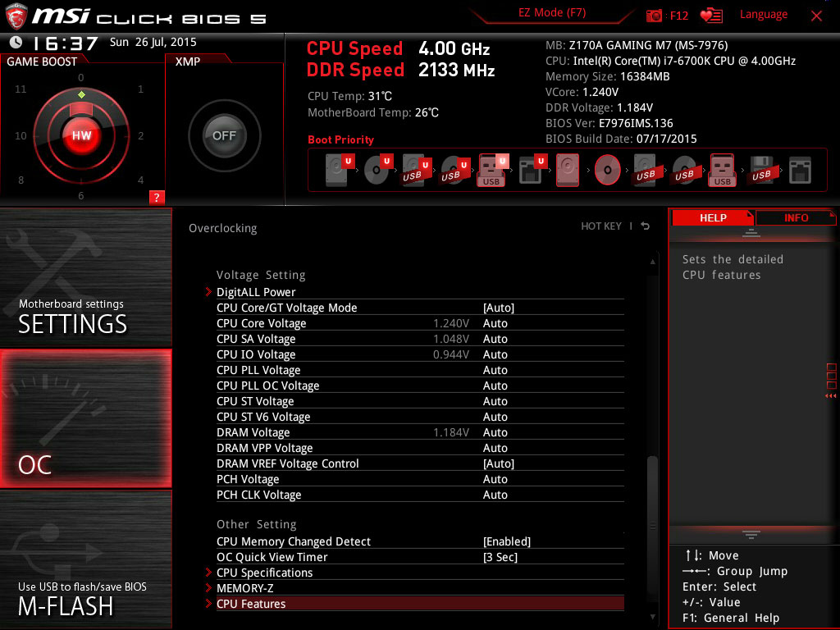Expand the MEMORY-Z submenu arrow
840x630 pixels.
[208, 588]
